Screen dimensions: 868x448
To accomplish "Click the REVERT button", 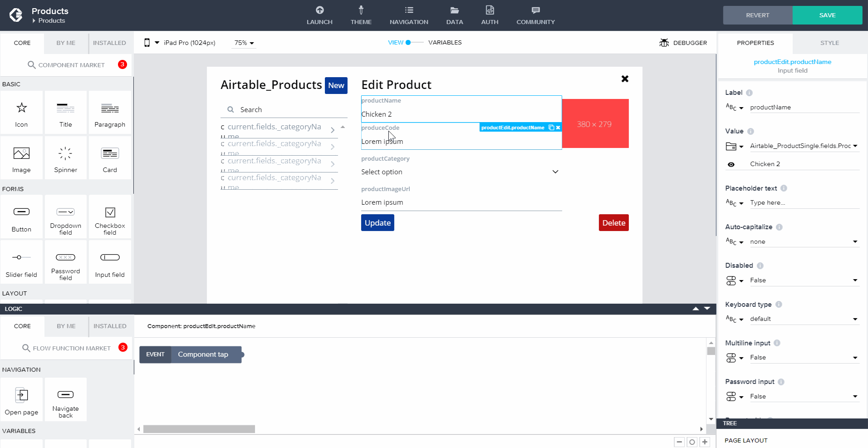I will [758, 15].
